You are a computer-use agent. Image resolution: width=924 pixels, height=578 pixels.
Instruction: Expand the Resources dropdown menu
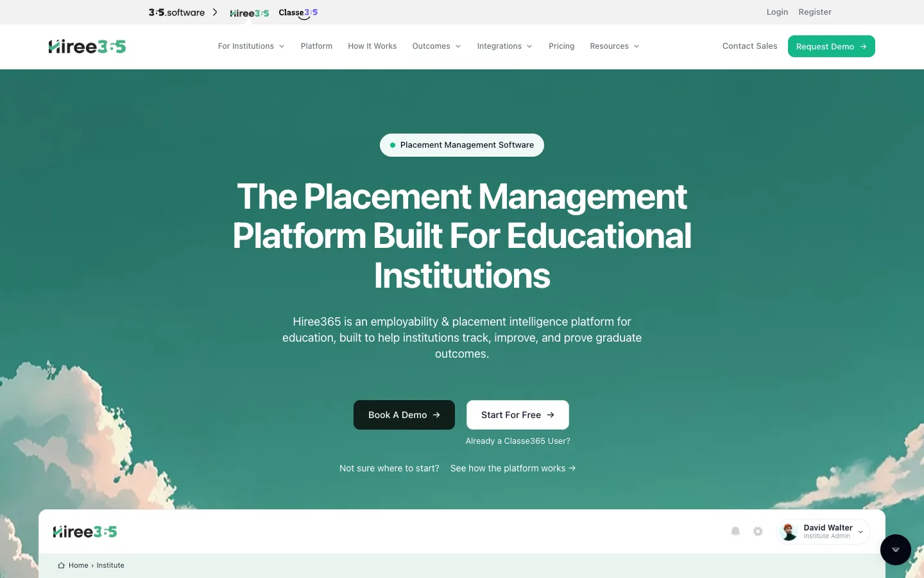pyautogui.click(x=614, y=46)
